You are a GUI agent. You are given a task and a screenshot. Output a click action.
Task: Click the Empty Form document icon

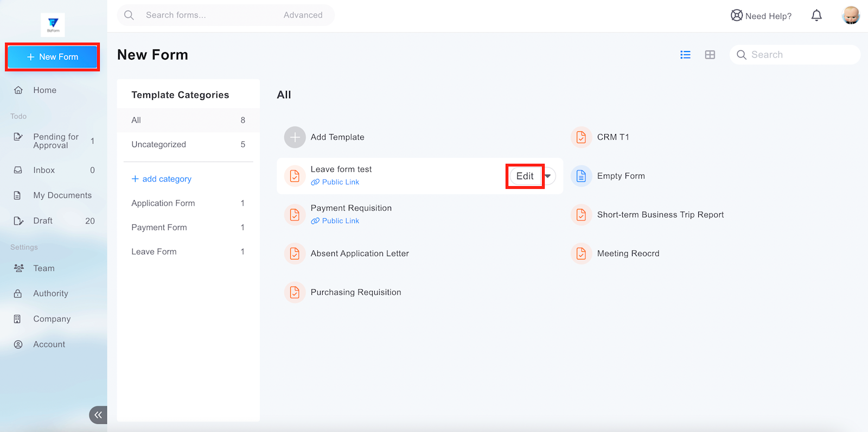click(581, 176)
